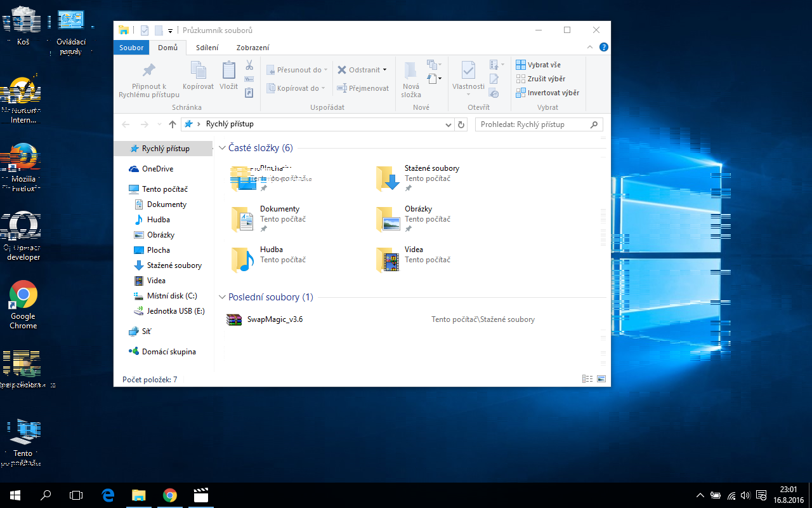Open the Odstranit dropdown
812x508 pixels.
pos(384,70)
